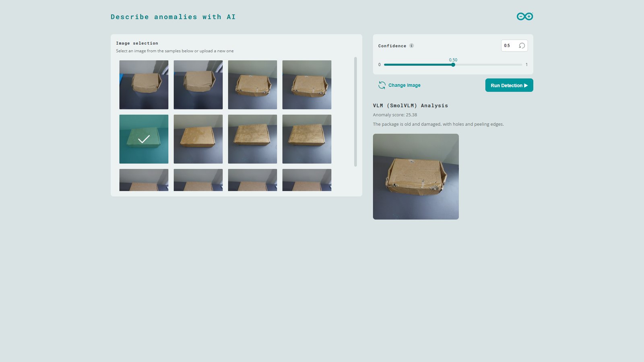Click the 'Anomaly score: 25.38' text

[x=395, y=115]
